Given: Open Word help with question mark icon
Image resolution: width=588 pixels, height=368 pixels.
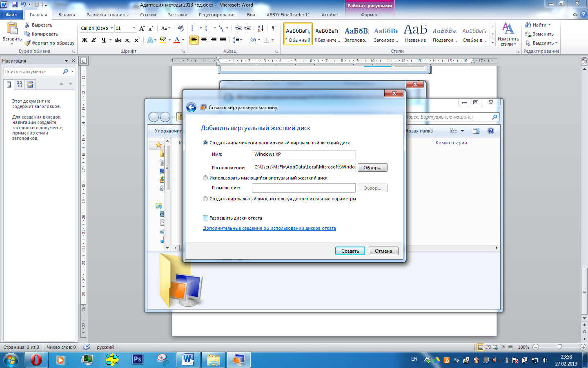Looking at the screenshot, I should pyautogui.click(x=583, y=14).
